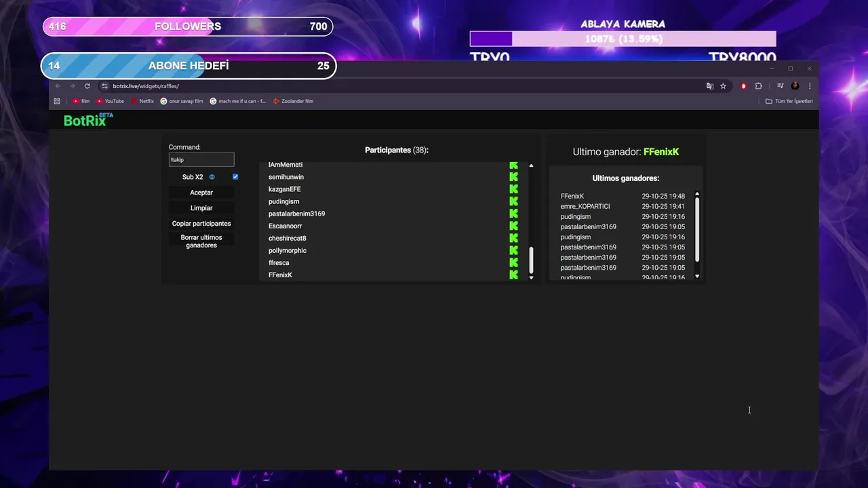Select participant FFenixK in participants list

click(280, 274)
